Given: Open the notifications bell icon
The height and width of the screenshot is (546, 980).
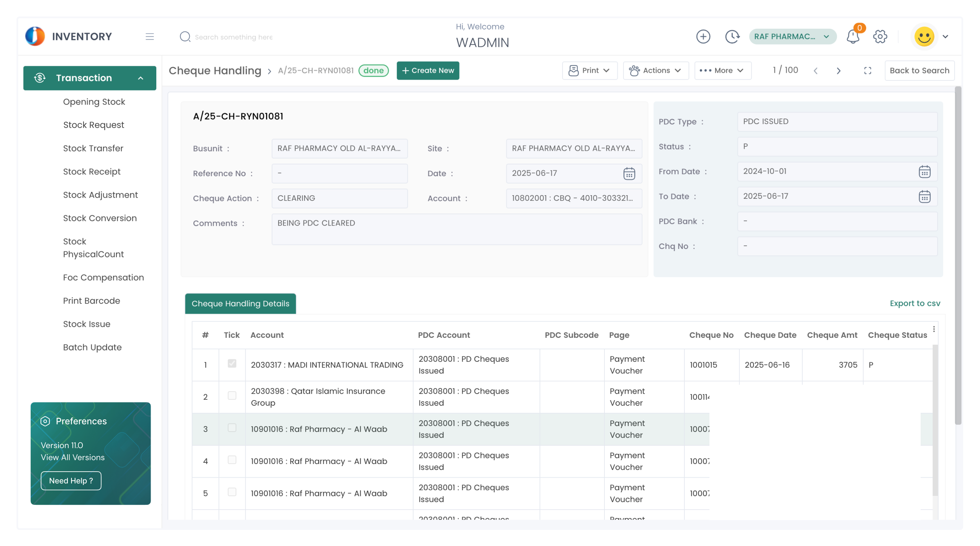Looking at the screenshot, I should 853,36.
